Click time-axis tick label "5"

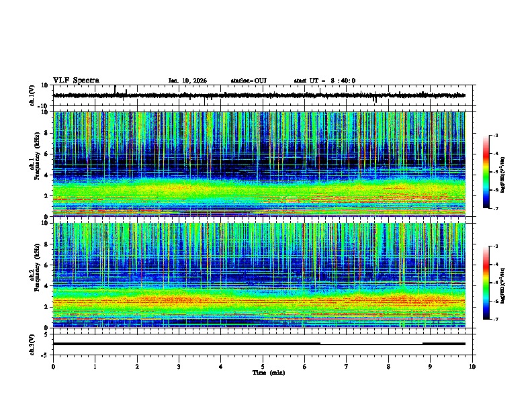[x=263, y=367]
